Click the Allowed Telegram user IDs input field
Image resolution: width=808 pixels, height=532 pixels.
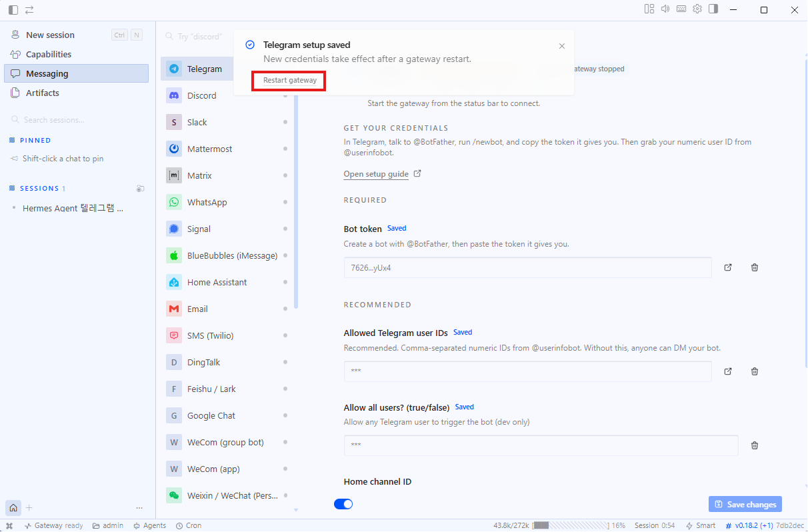(x=527, y=371)
